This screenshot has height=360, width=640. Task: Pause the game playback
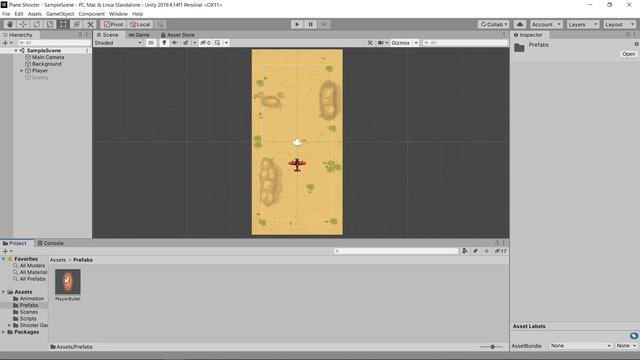(310, 24)
